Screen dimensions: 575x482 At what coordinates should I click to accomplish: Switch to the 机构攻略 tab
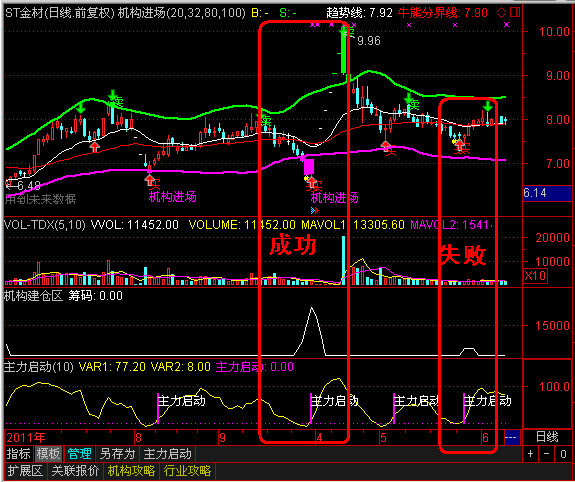[132, 470]
